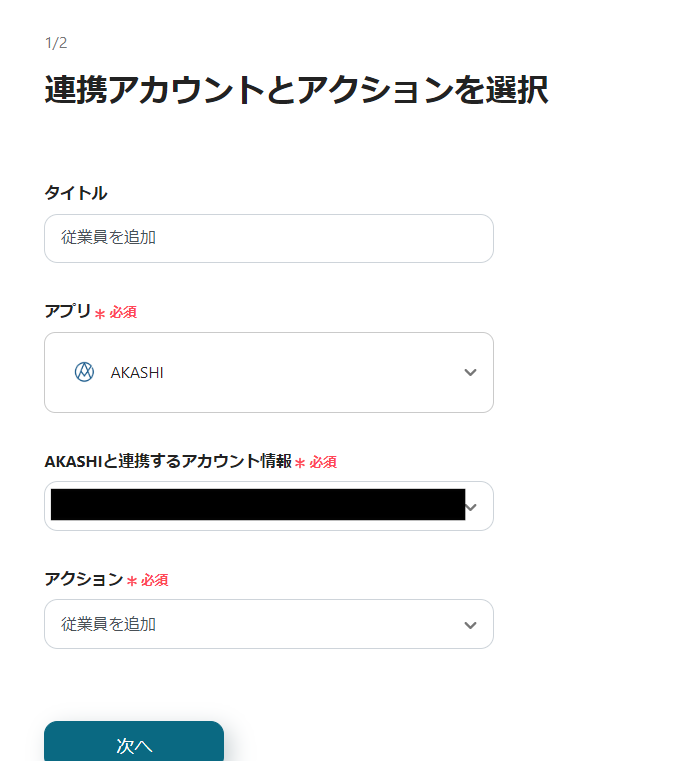
Task: Click the 連携アカウントとアクションを選択 heading
Action: 296,89
